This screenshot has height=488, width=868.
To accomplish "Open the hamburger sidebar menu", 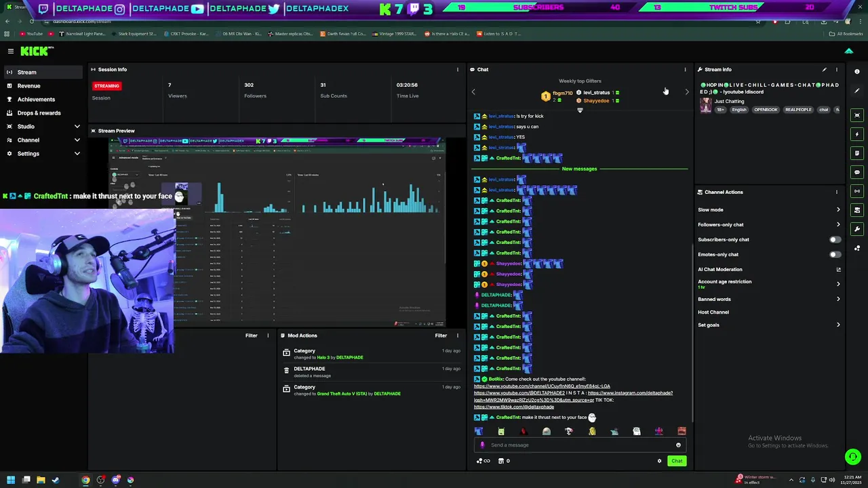I will click(x=11, y=51).
